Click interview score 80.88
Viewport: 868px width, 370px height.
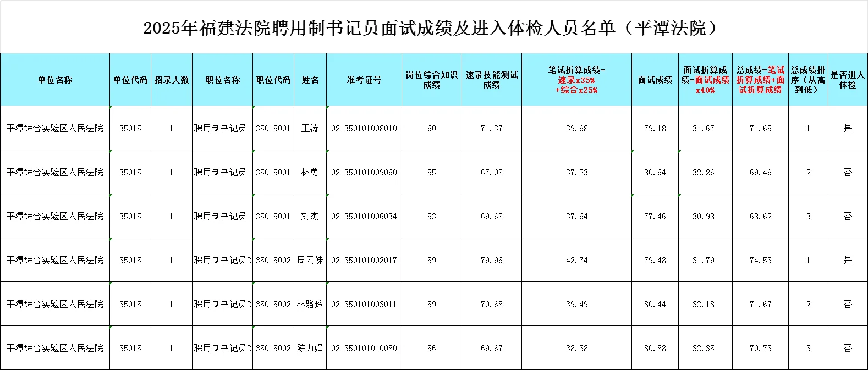[x=655, y=348]
